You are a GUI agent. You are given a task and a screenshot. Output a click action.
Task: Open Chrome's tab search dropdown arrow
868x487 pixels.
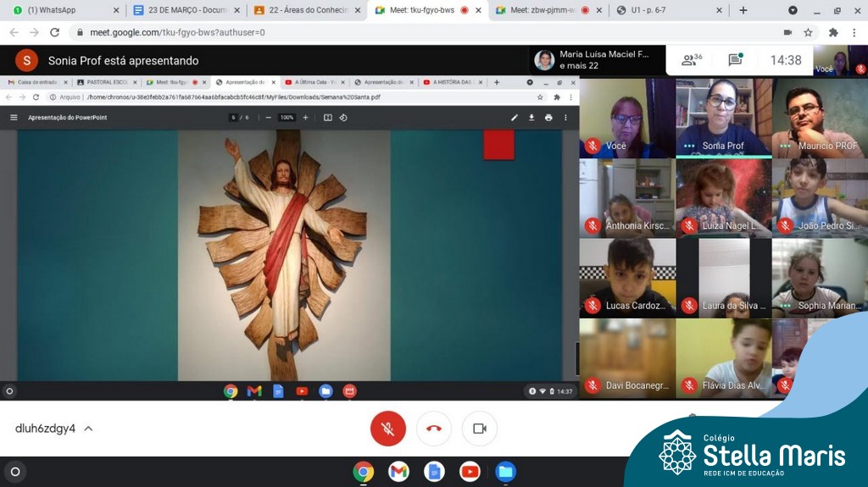[x=793, y=10]
